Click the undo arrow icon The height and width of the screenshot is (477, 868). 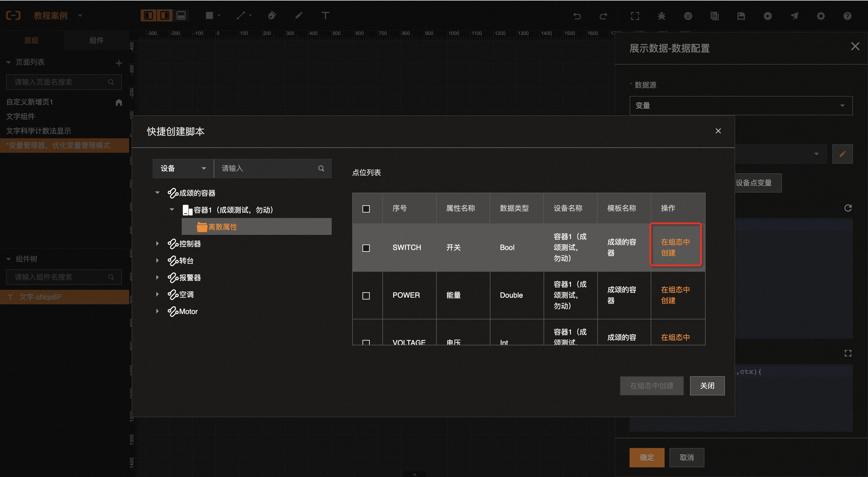pyautogui.click(x=577, y=16)
